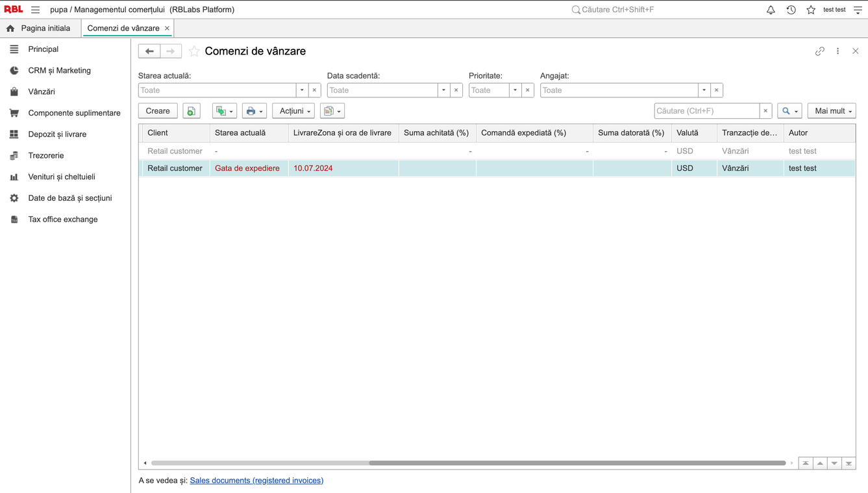This screenshot has height=493, width=868.
Task: Click the back arrow navigation button
Action: [149, 51]
